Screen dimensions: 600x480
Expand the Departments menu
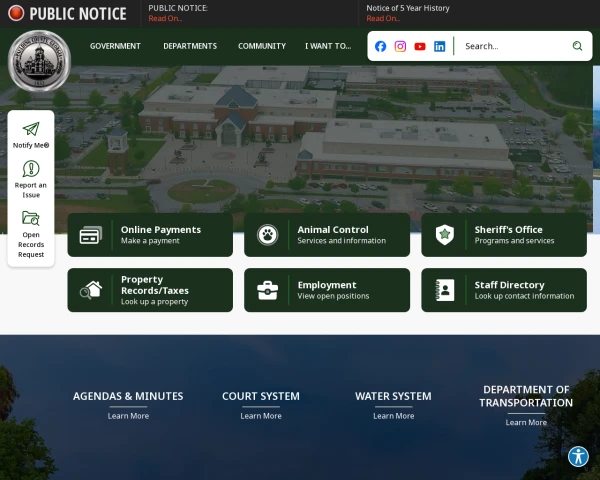[190, 46]
